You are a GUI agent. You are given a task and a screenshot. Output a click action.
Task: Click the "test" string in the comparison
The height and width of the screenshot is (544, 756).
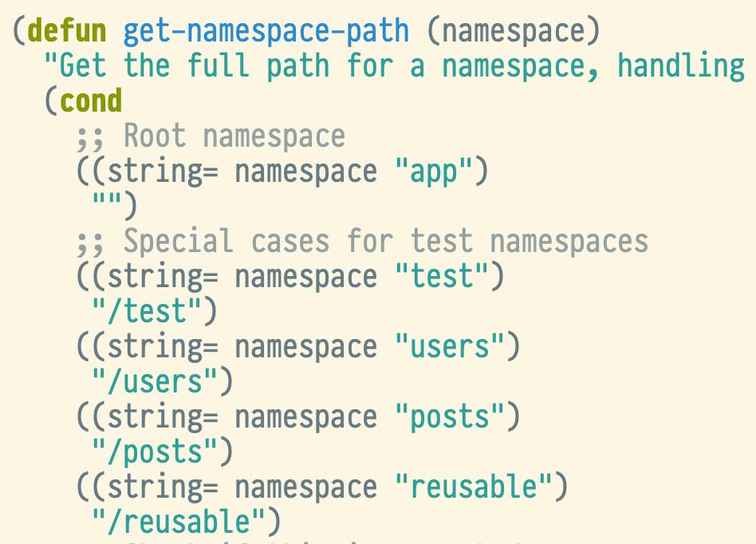[x=442, y=276]
